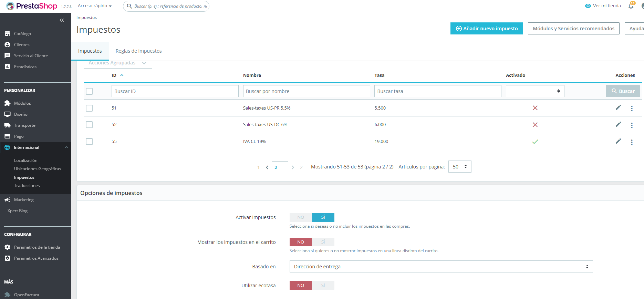Click the Catálogo store icon

tap(7, 34)
